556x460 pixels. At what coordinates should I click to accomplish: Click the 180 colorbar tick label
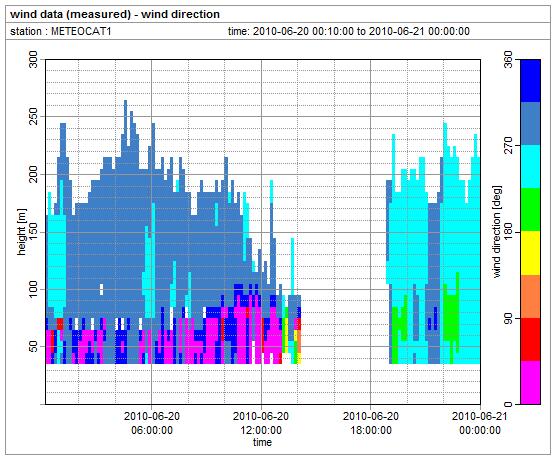point(508,232)
